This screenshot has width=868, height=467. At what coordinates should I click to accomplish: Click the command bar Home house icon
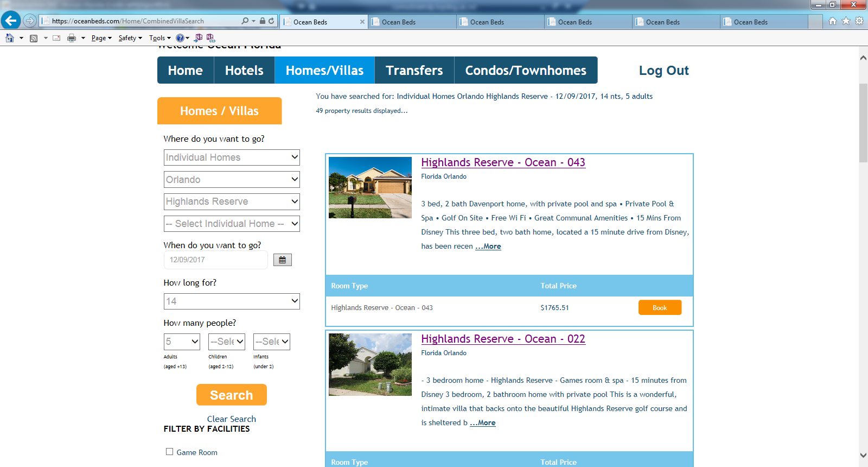click(x=10, y=38)
